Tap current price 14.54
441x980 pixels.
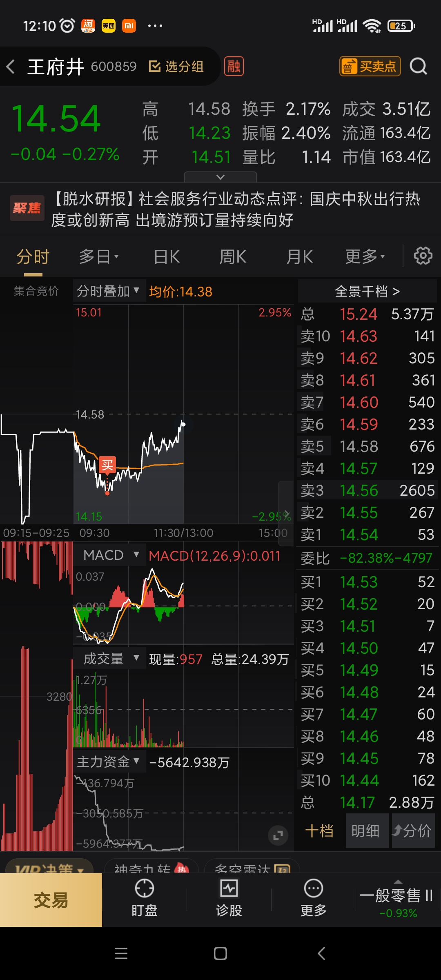[x=56, y=119]
